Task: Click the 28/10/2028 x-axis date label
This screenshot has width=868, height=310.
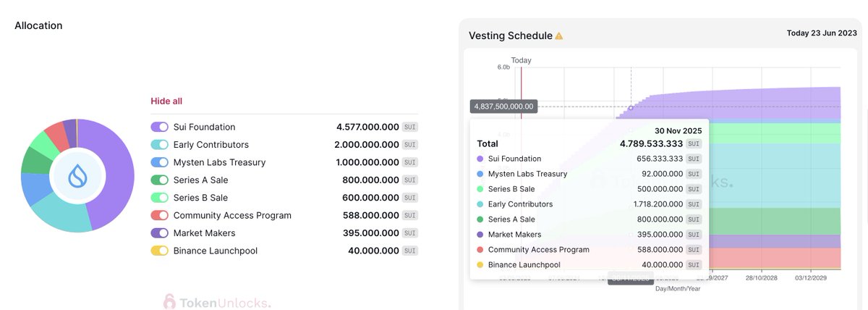Action: point(763,277)
